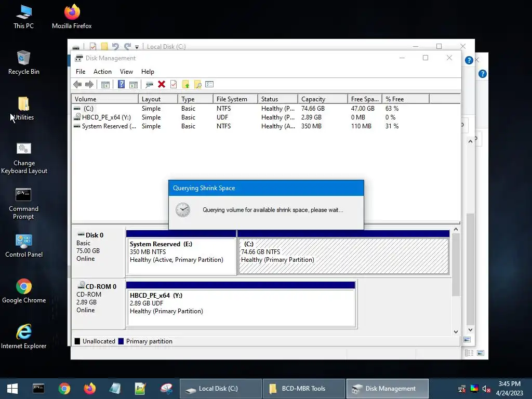
Task: Click the blue Help question-mark toolbar icon
Action: coord(121,85)
